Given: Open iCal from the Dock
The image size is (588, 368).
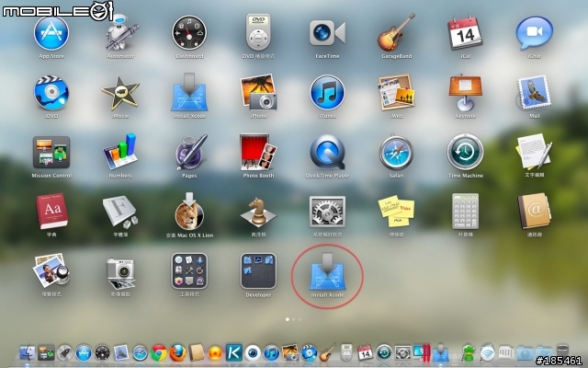Looking at the screenshot, I should pos(366,353).
